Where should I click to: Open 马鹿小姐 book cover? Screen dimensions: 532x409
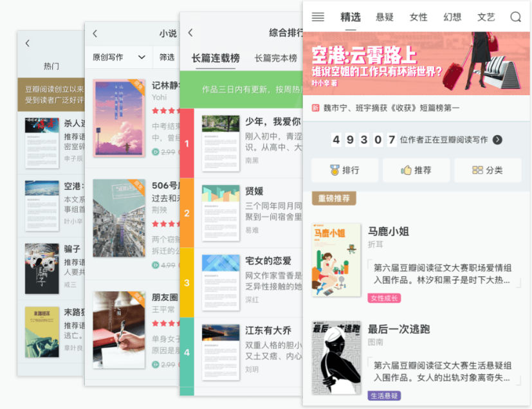tap(336, 260)
